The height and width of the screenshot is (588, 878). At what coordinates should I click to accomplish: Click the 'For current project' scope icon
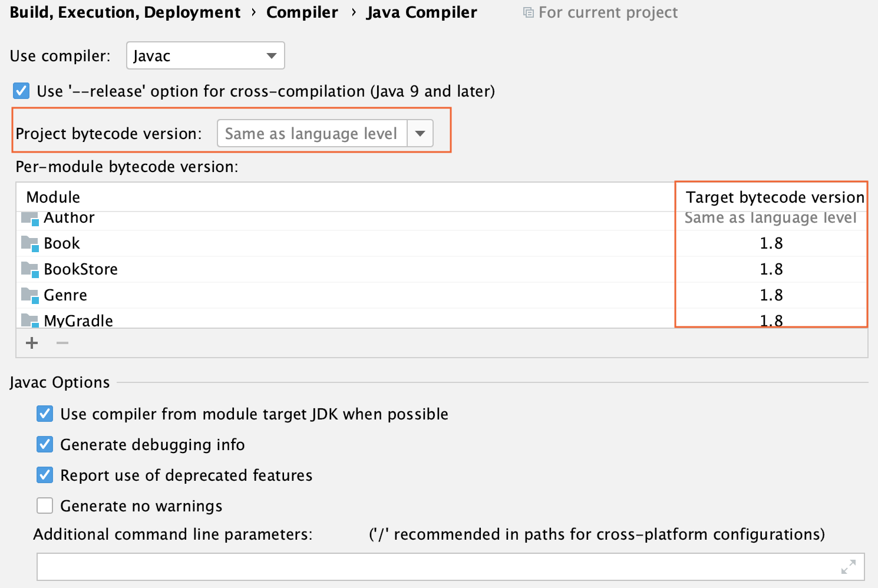529,12
